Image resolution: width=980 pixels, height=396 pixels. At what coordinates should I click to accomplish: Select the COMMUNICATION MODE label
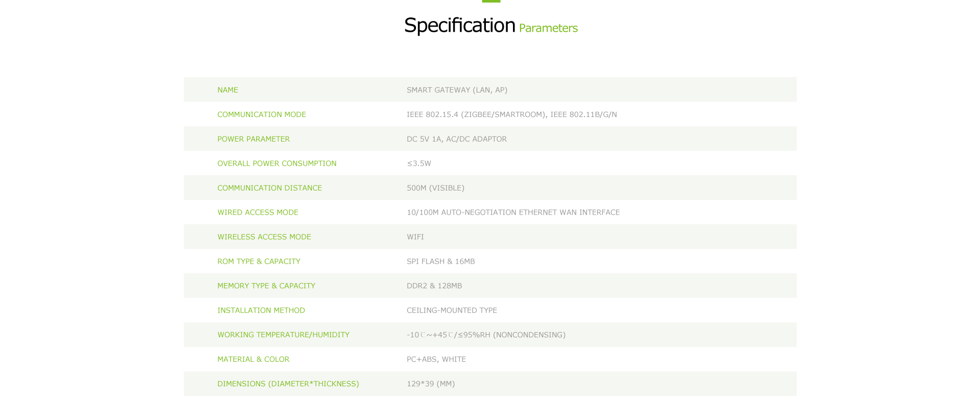262,114
